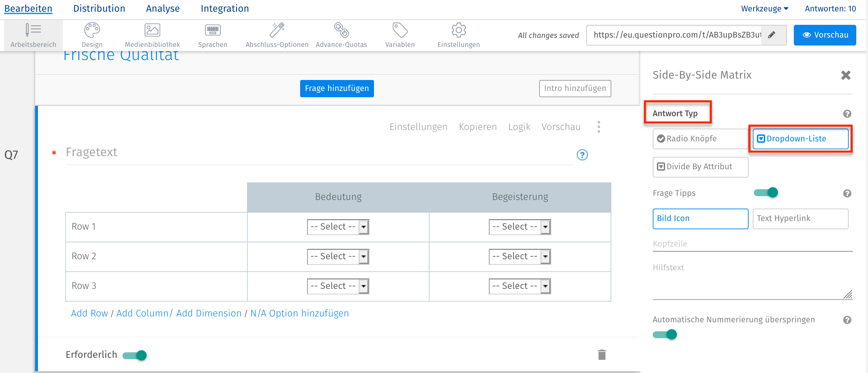Click the survey URL field
Viewport: 868px width, 373px height.
pyautogui.click(x=676, y=35)
